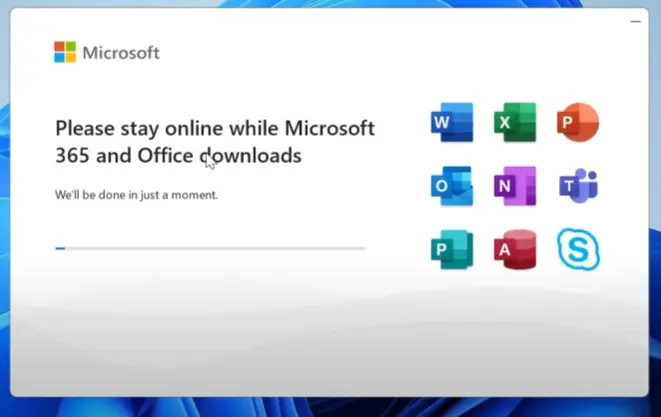Click the Teams app icon
The height and width of the screenshot is (417, 661).
pyautogui.click(x=578, y=186)
